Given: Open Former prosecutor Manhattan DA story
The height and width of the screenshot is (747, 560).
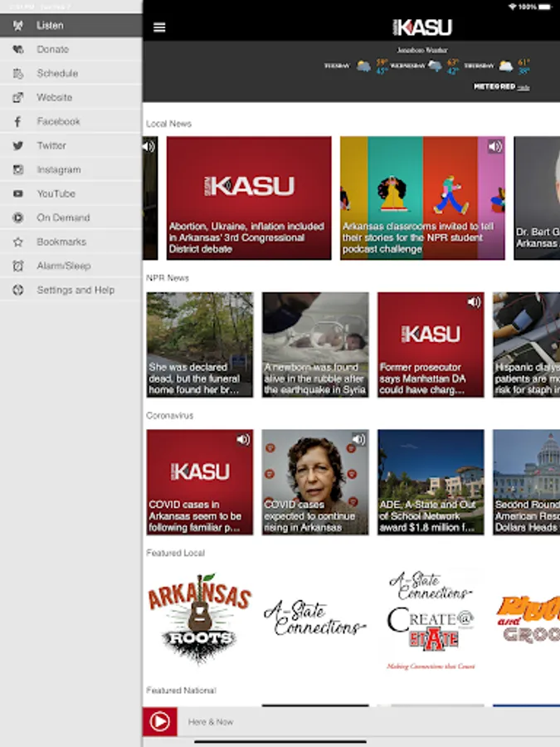Looking at the screenshot, I should (x=431, y=344).
